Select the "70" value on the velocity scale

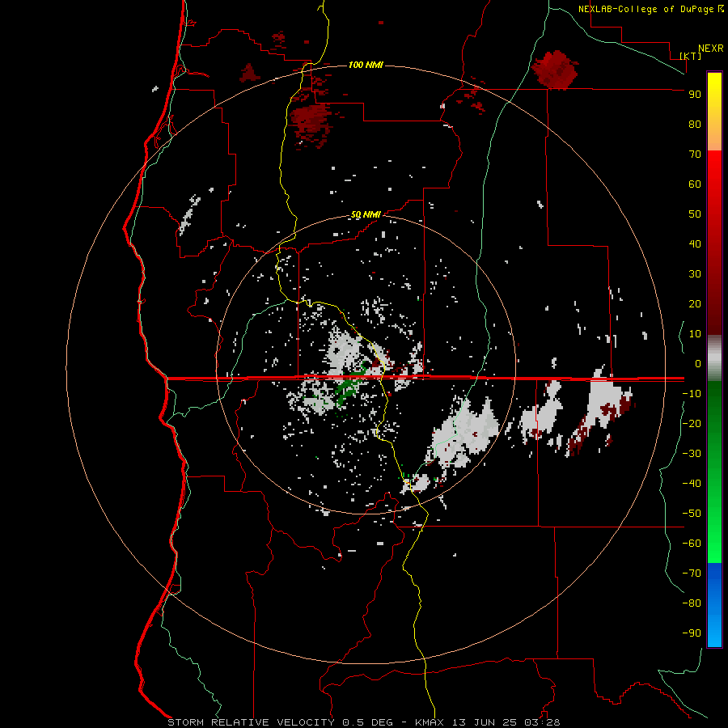[695, 154]
